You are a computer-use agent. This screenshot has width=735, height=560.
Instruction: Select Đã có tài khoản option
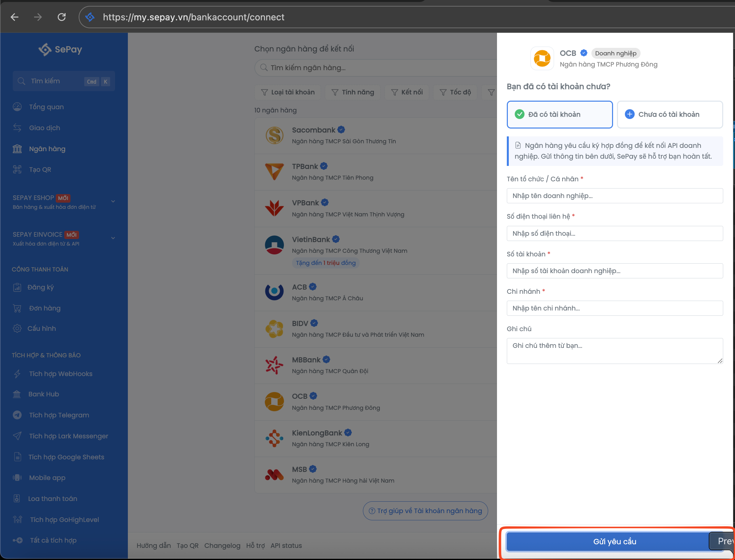pyautogui.click(x=559, y=114)
